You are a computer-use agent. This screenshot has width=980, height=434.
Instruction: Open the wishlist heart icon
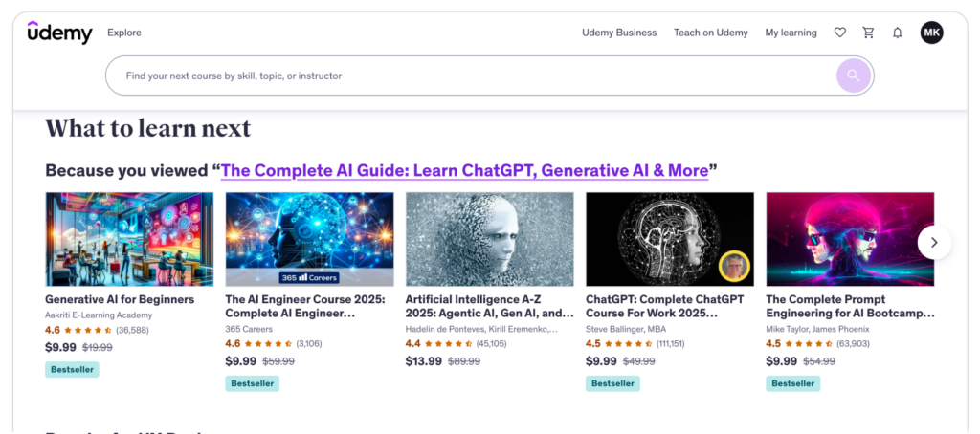[x=840, y=33]
